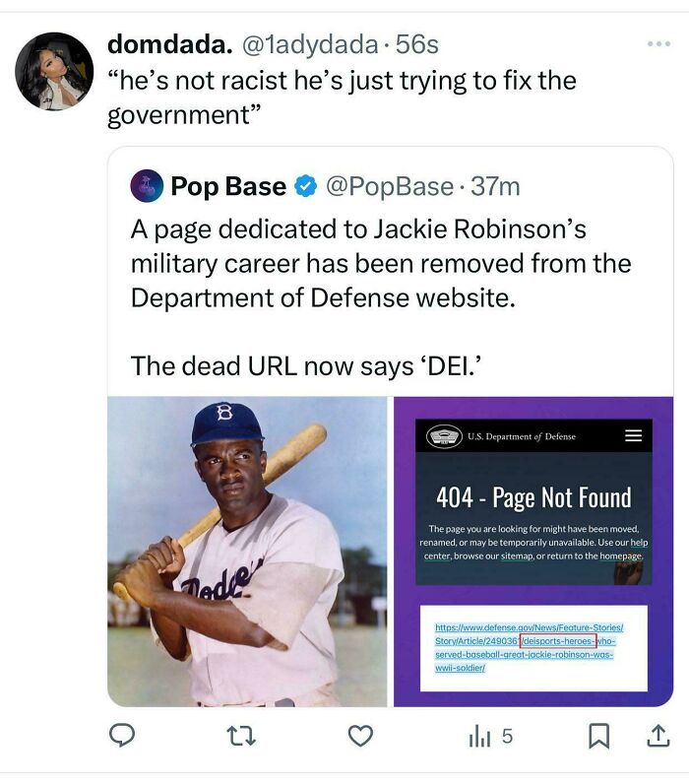Image resolution: width=689 pixels, height=784 pixels.
Task: Repost this tweet with retweet icon
Action: pyautogui.click(x=241, y=736)
